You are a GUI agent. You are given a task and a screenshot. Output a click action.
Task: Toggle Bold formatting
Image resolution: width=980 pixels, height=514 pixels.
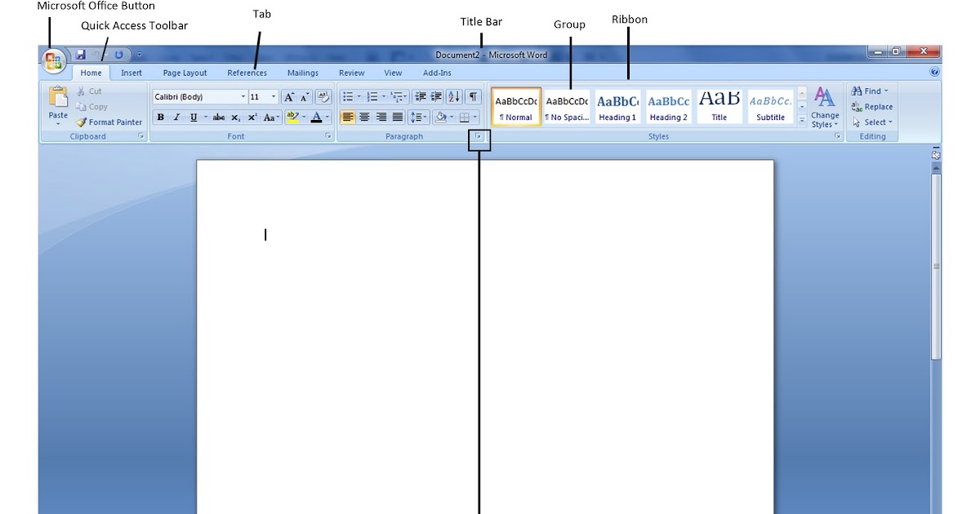161,117
